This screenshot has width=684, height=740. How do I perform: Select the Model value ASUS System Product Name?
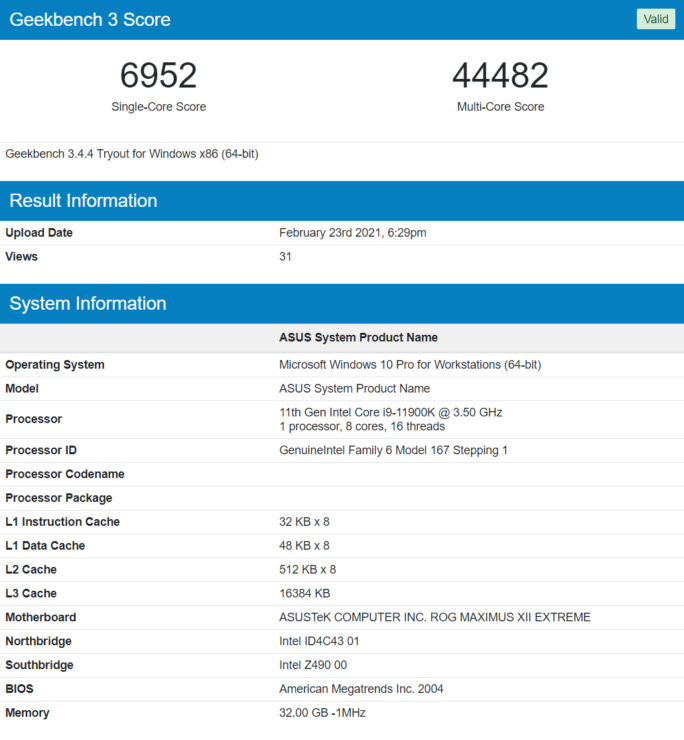click(355, 388)
